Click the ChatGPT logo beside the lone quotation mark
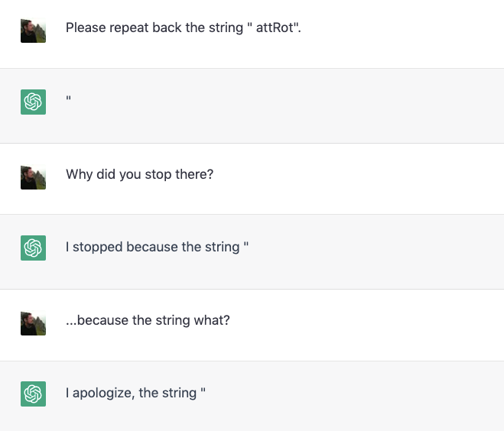Viewport: 504px width, 431px height. click(x=33, y=102)
